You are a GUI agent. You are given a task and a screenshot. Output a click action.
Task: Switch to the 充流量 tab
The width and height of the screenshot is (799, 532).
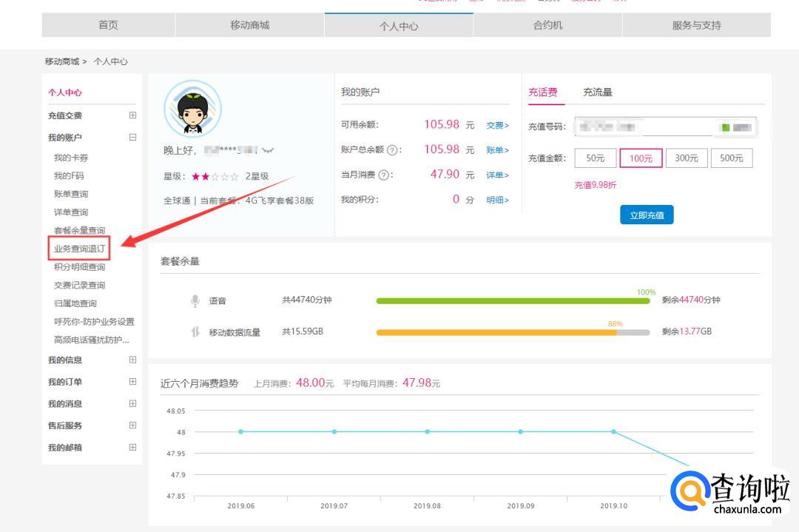598,92
